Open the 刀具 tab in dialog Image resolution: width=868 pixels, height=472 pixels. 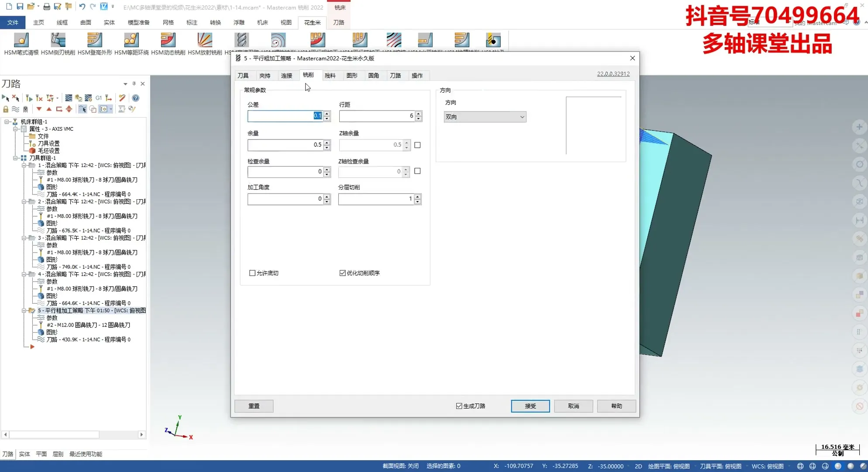pyautogui.click(x=243, y=76)
